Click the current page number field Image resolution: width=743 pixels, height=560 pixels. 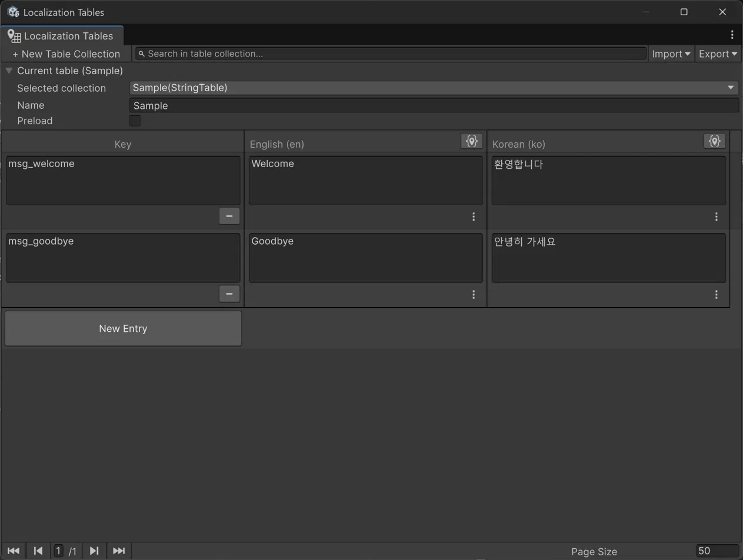(x=59, y=551)
